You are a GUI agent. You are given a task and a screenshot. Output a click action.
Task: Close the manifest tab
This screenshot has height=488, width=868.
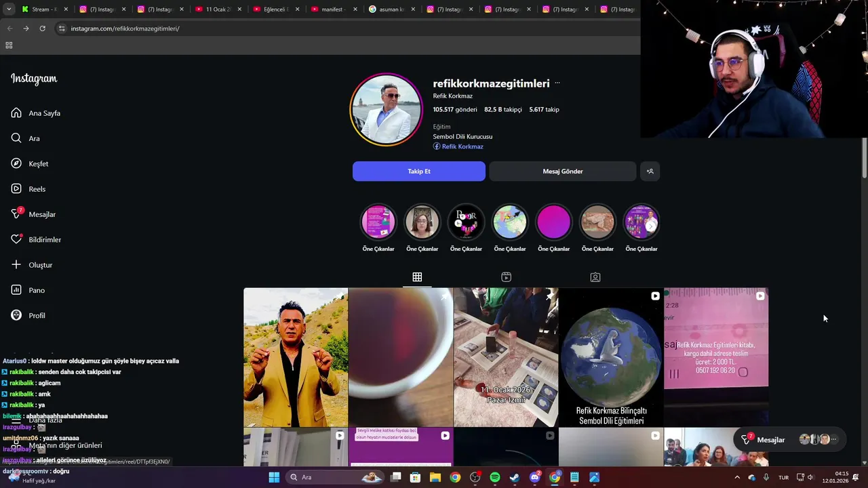[355, 9]
